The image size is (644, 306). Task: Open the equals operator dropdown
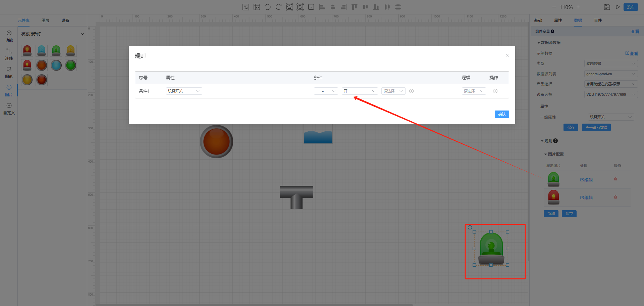pos(326,91)
